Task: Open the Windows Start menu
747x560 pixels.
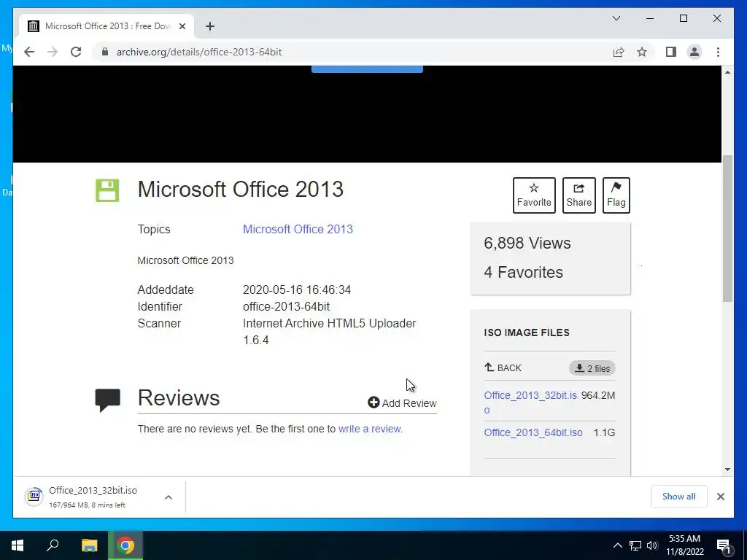Action: click(18, 545)
